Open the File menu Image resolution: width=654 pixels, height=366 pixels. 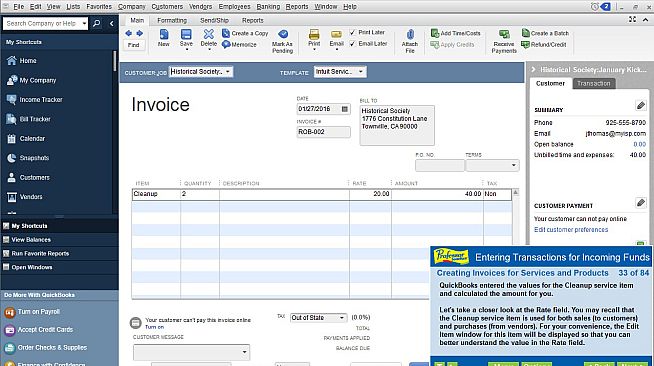(18, 7)
